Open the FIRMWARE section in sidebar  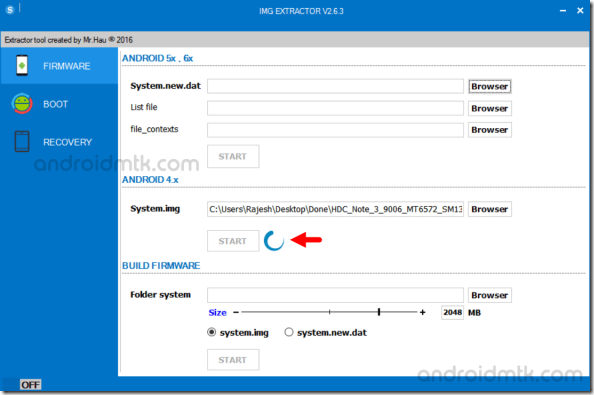[x=59, y=66]
